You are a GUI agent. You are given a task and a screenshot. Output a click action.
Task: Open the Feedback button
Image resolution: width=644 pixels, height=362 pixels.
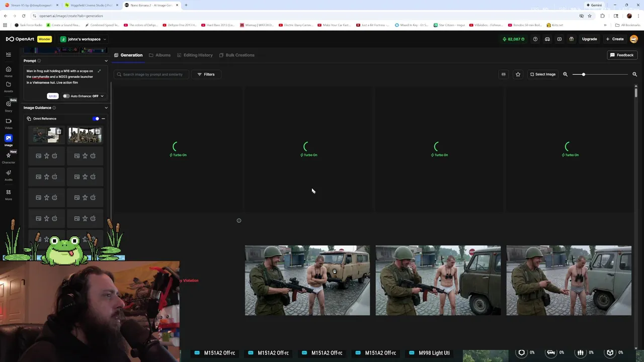pyautogui.click(x=622, y=55)
